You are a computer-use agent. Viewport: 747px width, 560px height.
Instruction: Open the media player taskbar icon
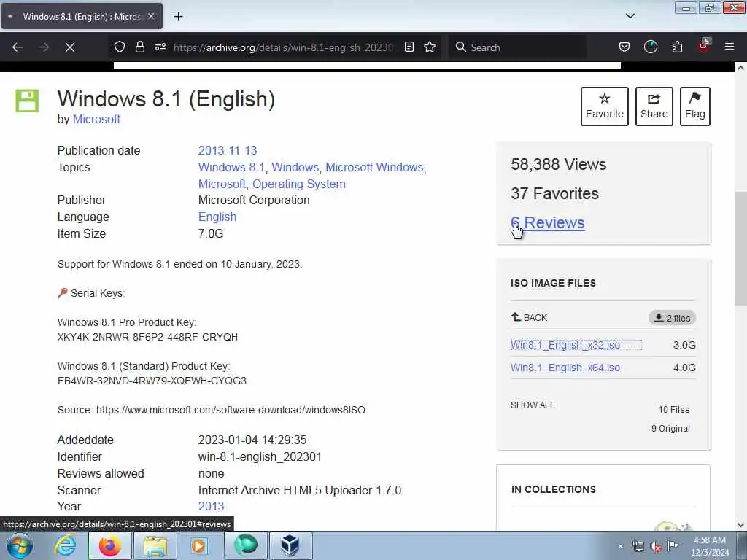(x=199, y=545)
